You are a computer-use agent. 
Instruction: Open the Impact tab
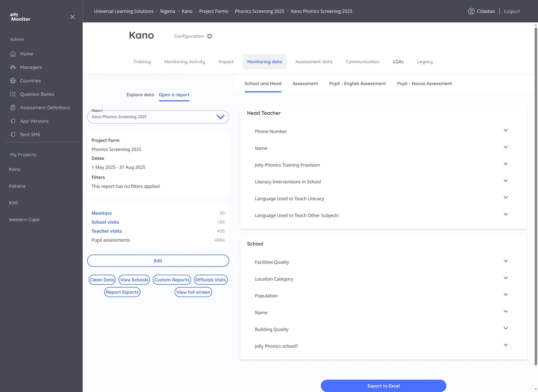(x=226, y=62)
